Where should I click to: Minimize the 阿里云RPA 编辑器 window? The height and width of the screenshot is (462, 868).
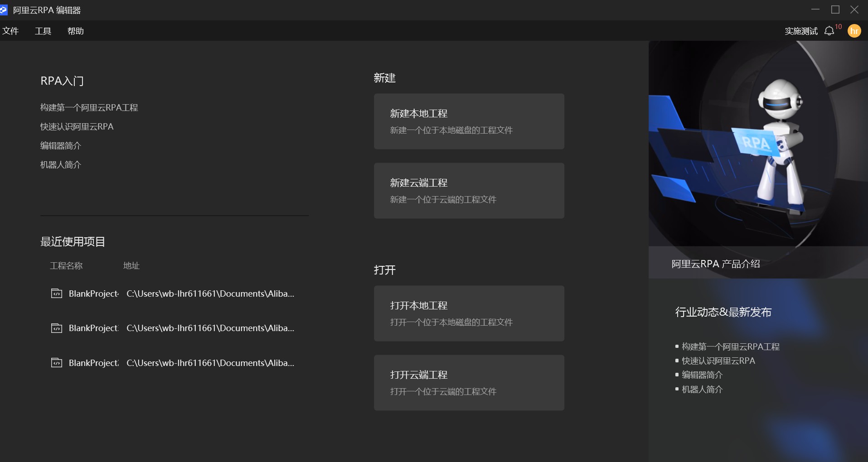[x=815, y=10]
